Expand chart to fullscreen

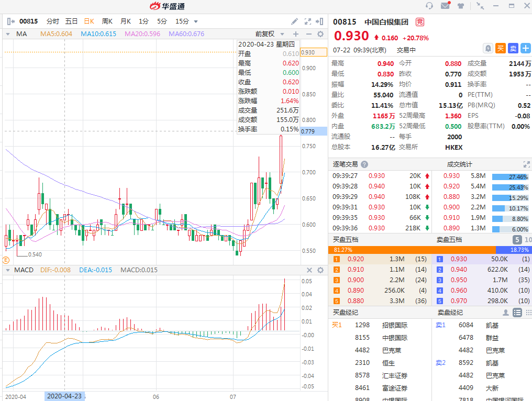[308, 21]
